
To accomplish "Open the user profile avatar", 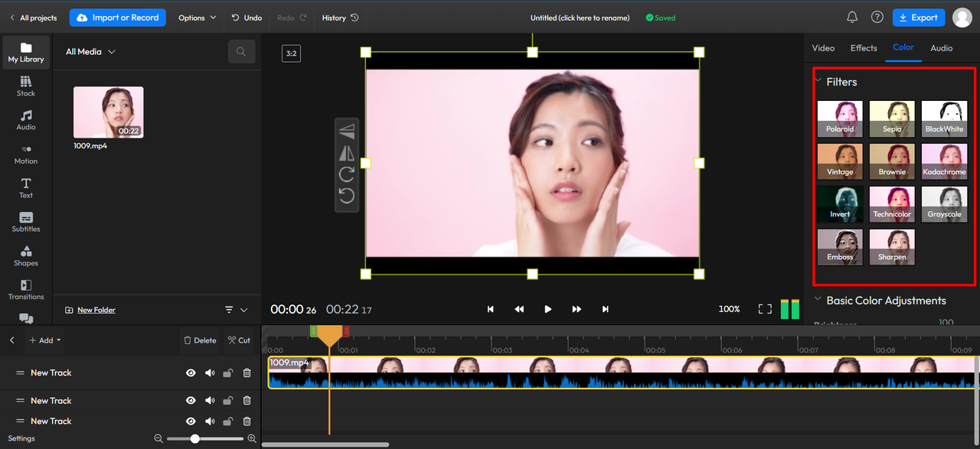I will tap(962, 18).
